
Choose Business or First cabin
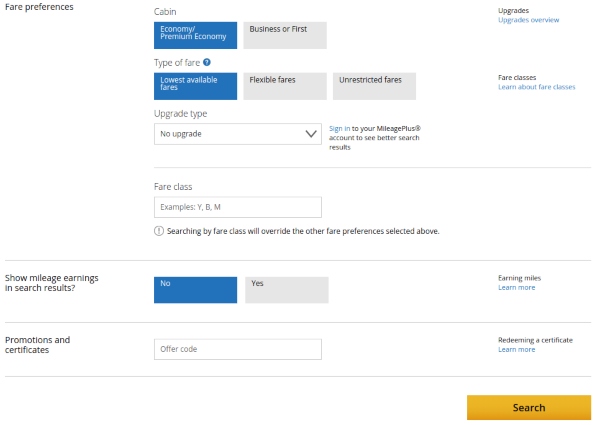tap(285, 35)
